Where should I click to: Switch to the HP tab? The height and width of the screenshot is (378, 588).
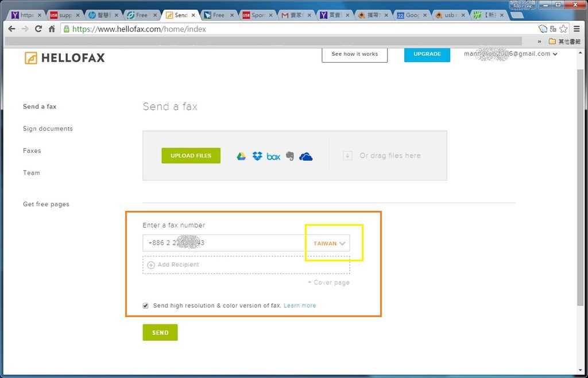(104, 16)
